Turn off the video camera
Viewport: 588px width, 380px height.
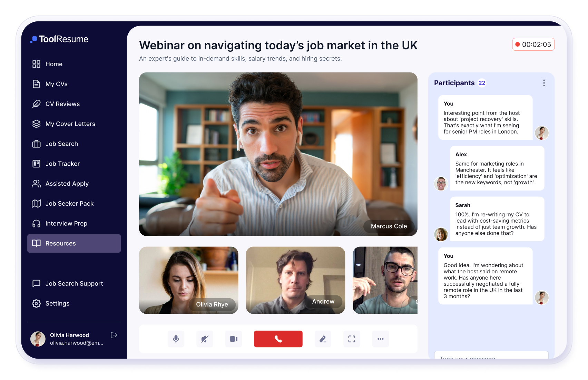[x=234, y=339]
